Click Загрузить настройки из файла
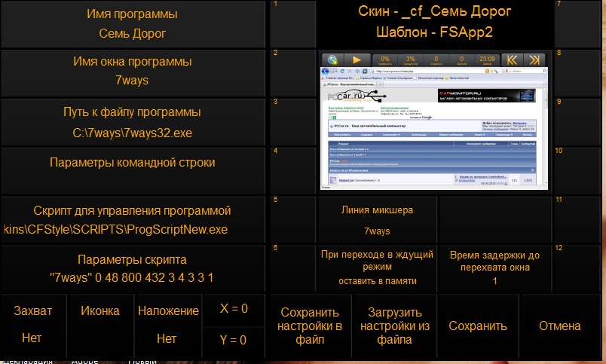The width and height of the screenshot is (606, 364). click(x=393, y=326)
